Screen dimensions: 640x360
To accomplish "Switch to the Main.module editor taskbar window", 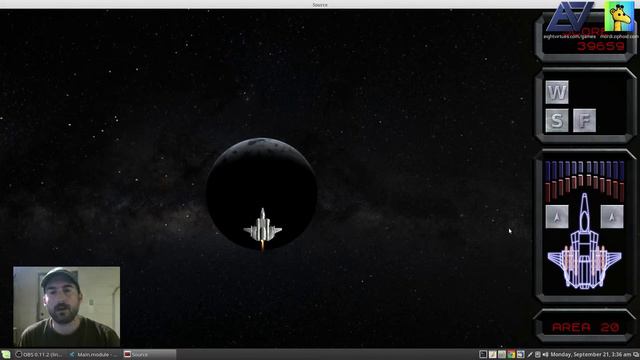I will pyautogui.click(x=93, y=354).
